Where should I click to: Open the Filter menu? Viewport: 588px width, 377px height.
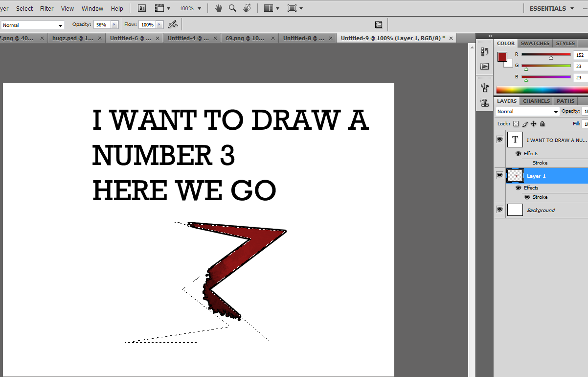coord(47,8)
